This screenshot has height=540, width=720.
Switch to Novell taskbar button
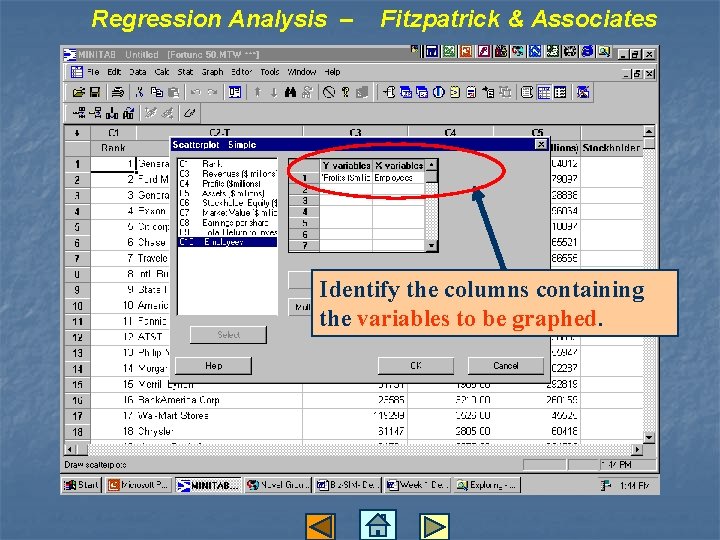(x=278, y=485)
